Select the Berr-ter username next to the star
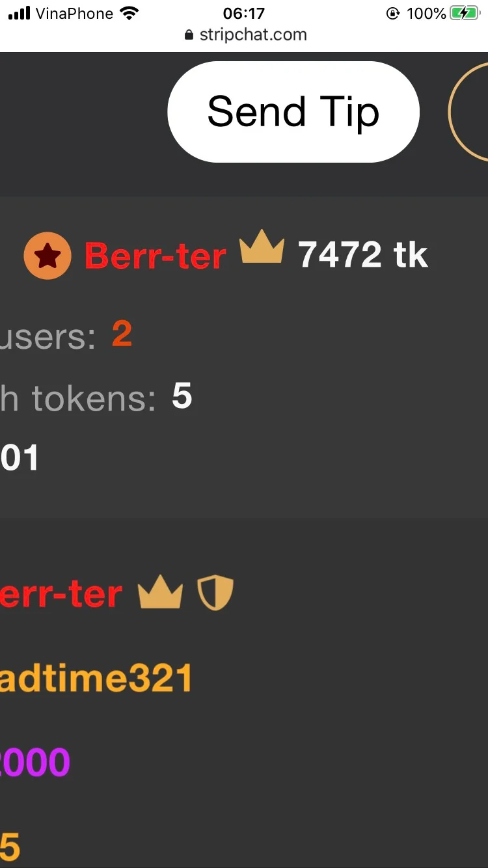The width and height of the screenshot is (488, 868). pos(156,256)
